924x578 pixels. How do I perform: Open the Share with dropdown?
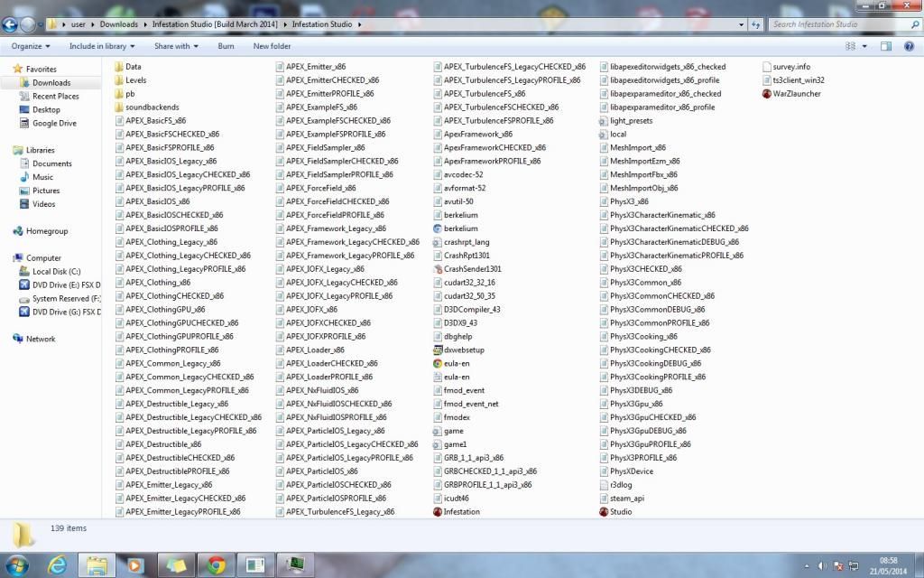(x=175, y=46)
